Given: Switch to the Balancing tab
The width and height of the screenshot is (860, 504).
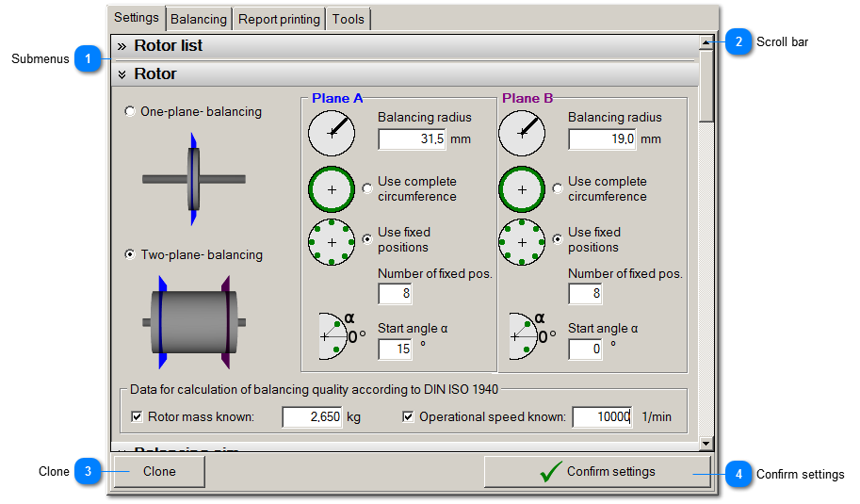Looking at the screenshot, I should 199,19.
